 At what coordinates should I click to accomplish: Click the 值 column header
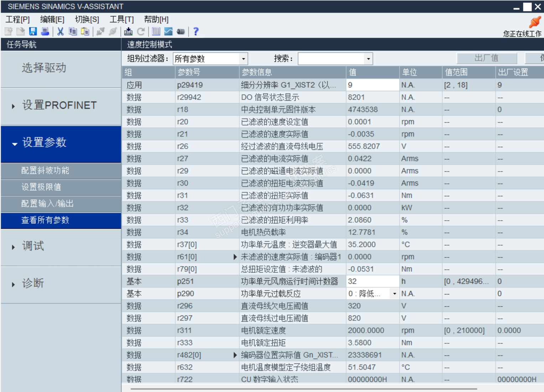coord(373,72)
